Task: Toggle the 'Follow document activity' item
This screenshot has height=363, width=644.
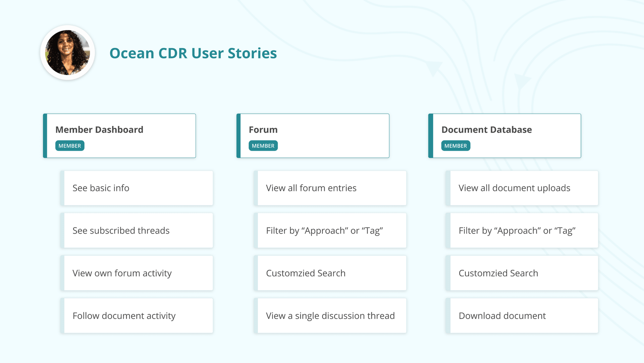Action: tap(137, 316)
